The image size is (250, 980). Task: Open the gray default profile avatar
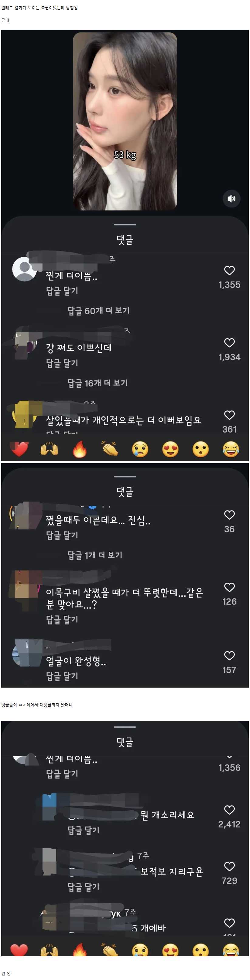(x=24, y=269)
